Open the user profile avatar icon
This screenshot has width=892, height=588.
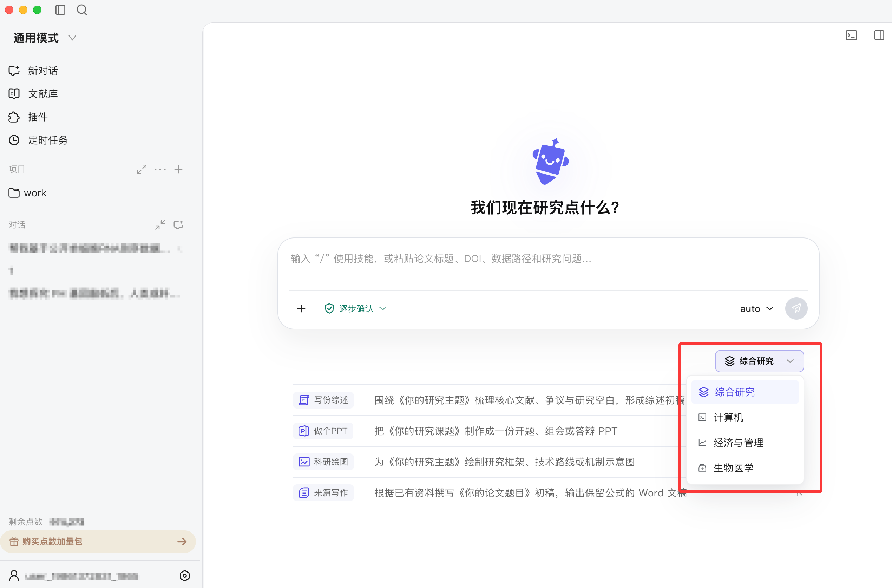[14, 576]
